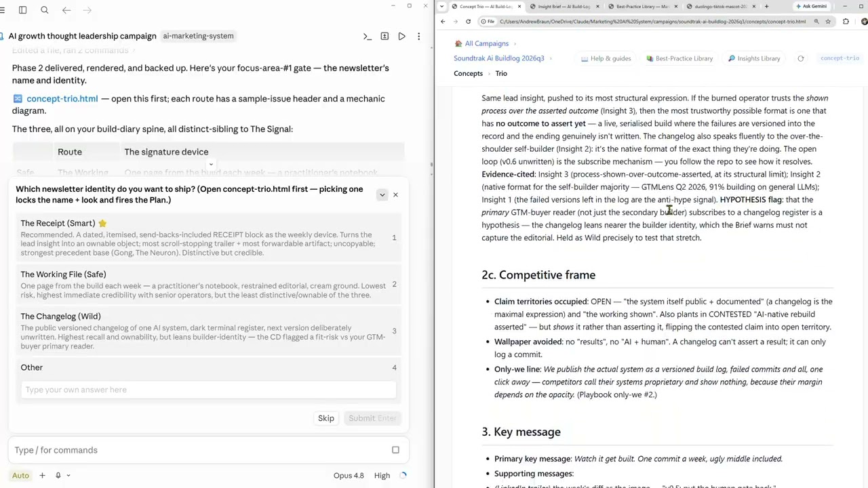The image size is (868, 488).
Task: Open the three-dot more options menu
Action: (x=418, y=36)
